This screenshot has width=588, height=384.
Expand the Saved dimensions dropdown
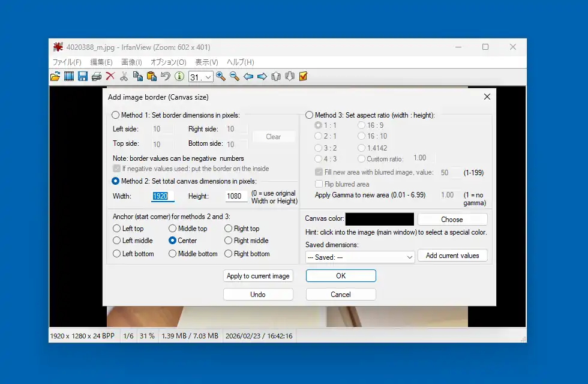[360, 257]
